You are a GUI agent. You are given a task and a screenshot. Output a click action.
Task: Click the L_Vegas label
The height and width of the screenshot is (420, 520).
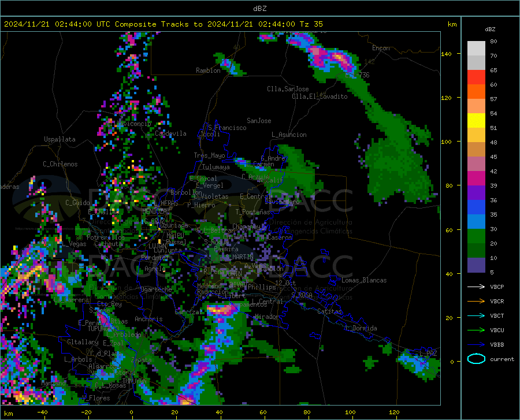[75, 244]
